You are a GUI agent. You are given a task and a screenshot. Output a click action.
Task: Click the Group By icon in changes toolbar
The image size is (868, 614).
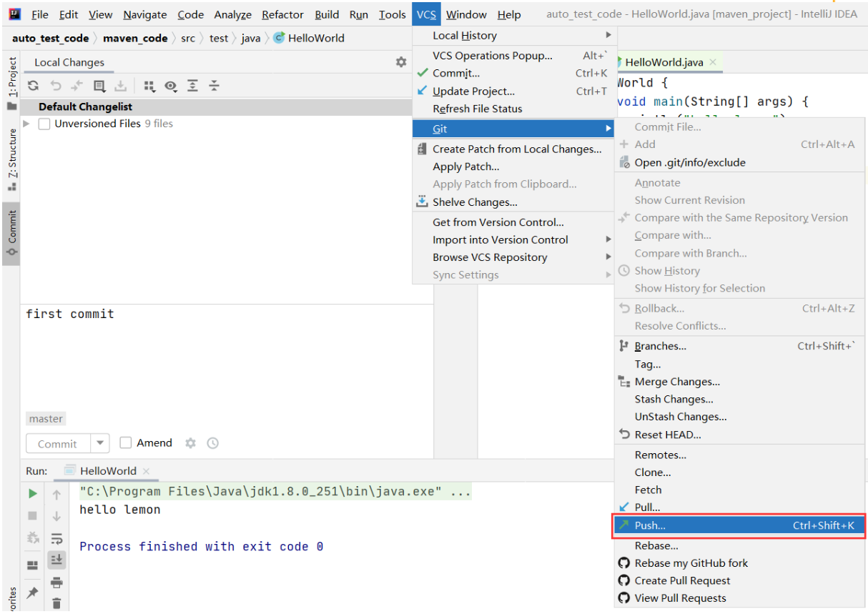point(149,86)
